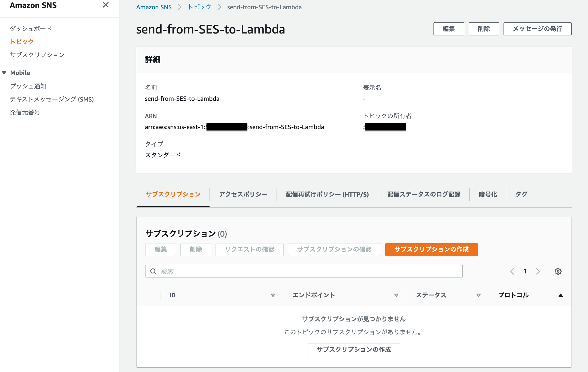Click the magnifier icon in the search box

coord(153,271)
